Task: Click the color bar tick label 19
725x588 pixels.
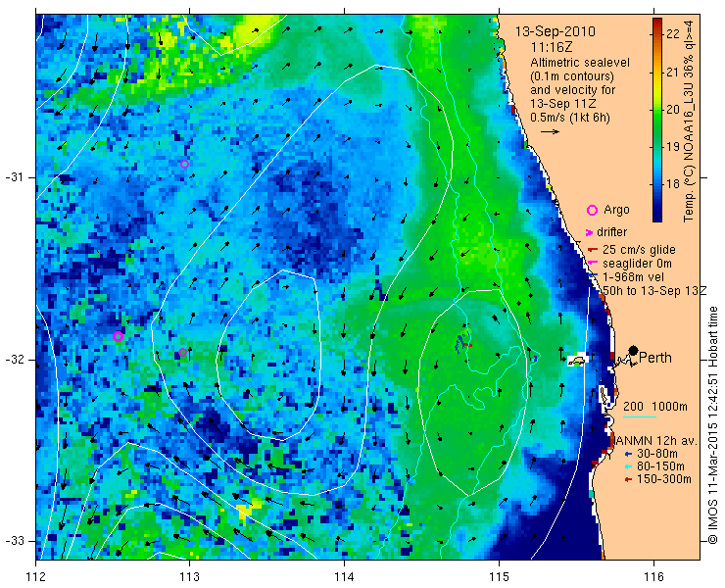Action: coord(673,147)
